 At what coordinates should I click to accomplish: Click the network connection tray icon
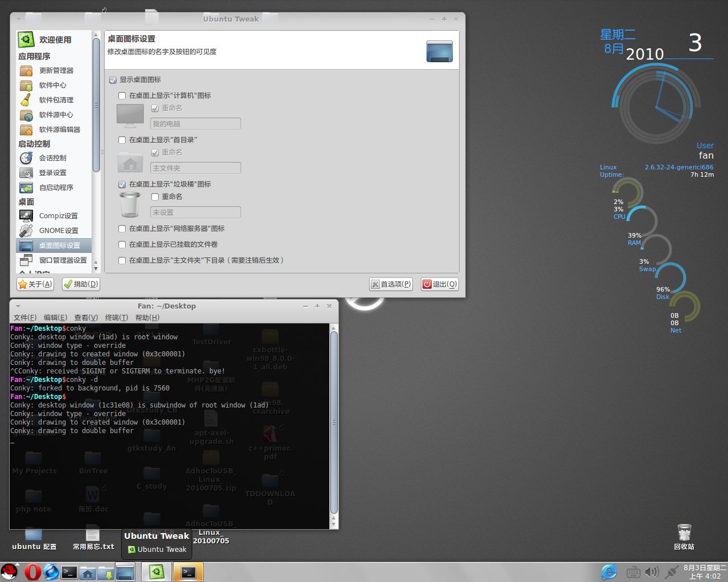(x=672, y=572)
